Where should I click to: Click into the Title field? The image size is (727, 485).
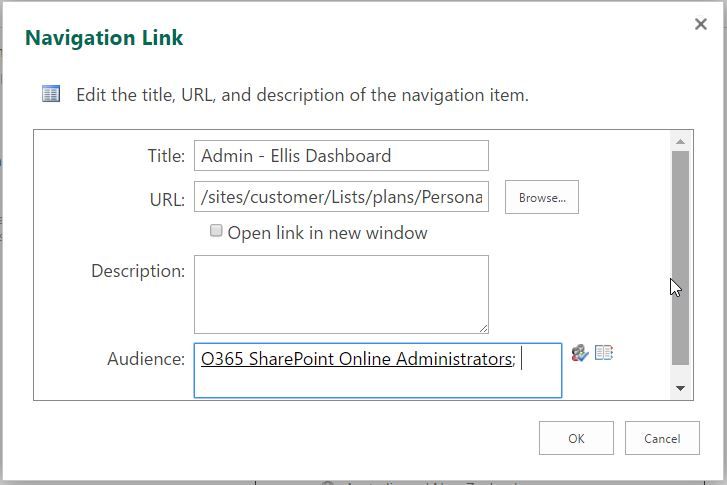pyautogui.click(x=341, y=155)
